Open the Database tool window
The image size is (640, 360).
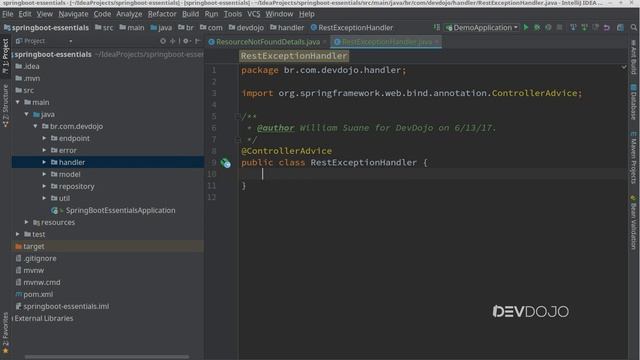633,102
